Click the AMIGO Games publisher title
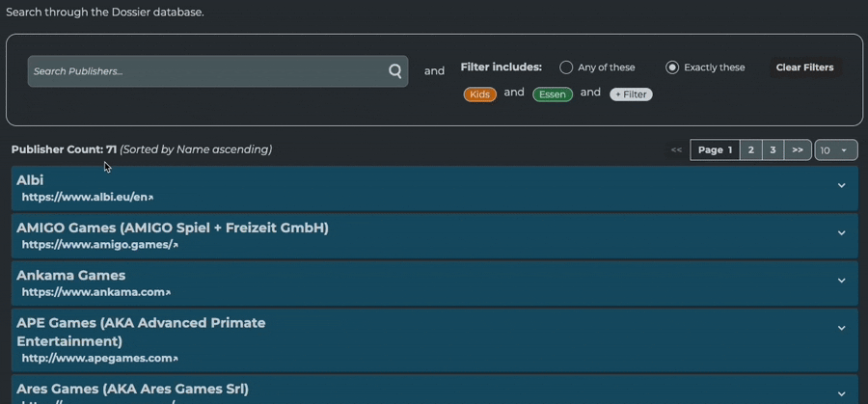The height and width of the screenshot is (404, 868). tap(173, 228)
